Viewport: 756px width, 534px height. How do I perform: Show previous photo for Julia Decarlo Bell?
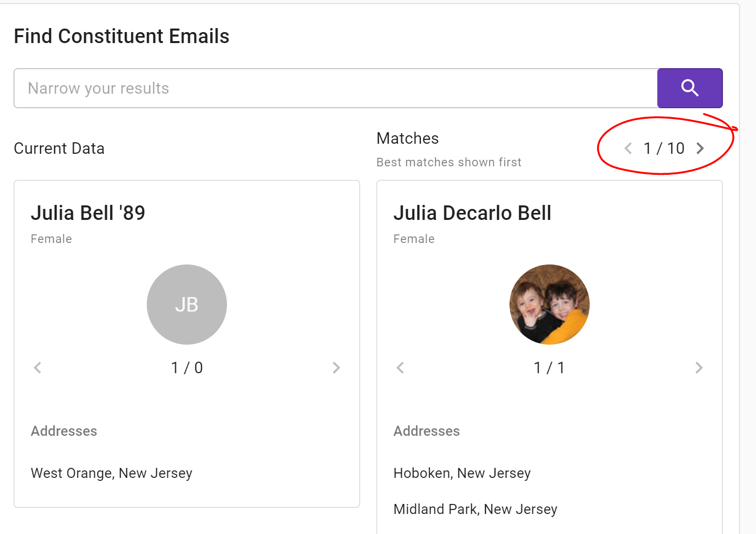[x=400, y=368]
